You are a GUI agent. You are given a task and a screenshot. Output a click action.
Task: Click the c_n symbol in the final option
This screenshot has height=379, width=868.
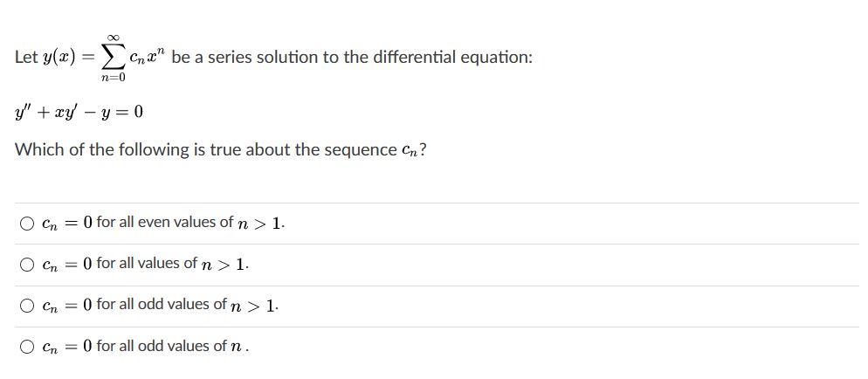51,347
